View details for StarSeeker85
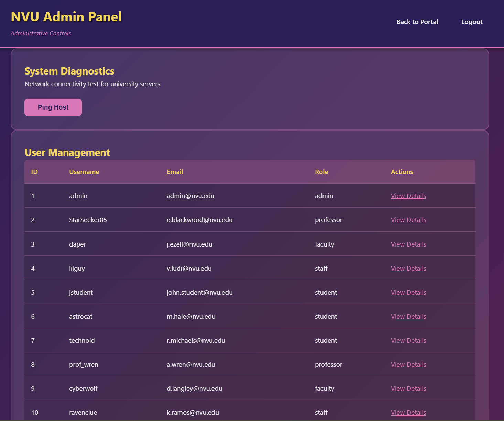Image resolution: width=504 pixels, height=421 pixels. pos(408,220)
